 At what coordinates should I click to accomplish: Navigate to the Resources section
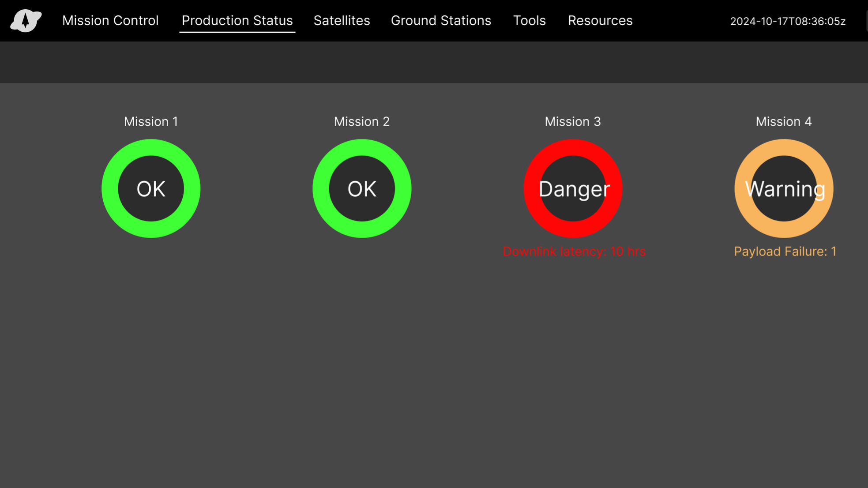[600, 21]
